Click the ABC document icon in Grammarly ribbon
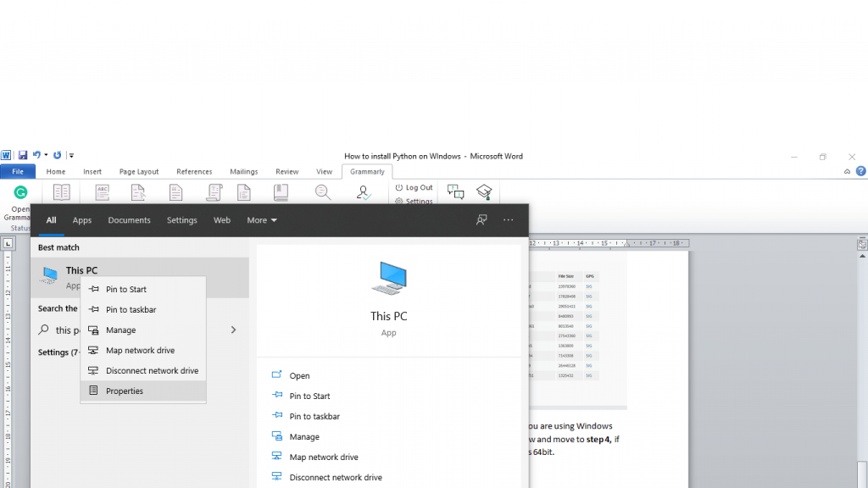Viewport: 868px width, 488px height. pyautogui.click(x=103, y=192)
